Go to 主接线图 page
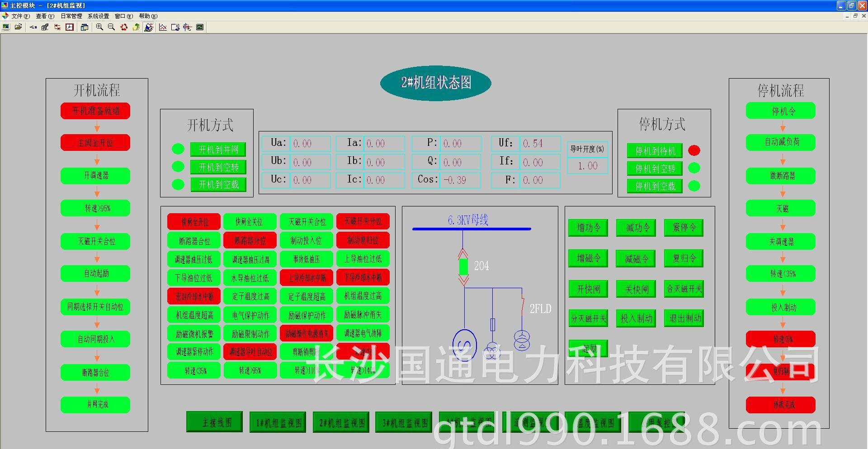868x449 pixels. point(215,422)
